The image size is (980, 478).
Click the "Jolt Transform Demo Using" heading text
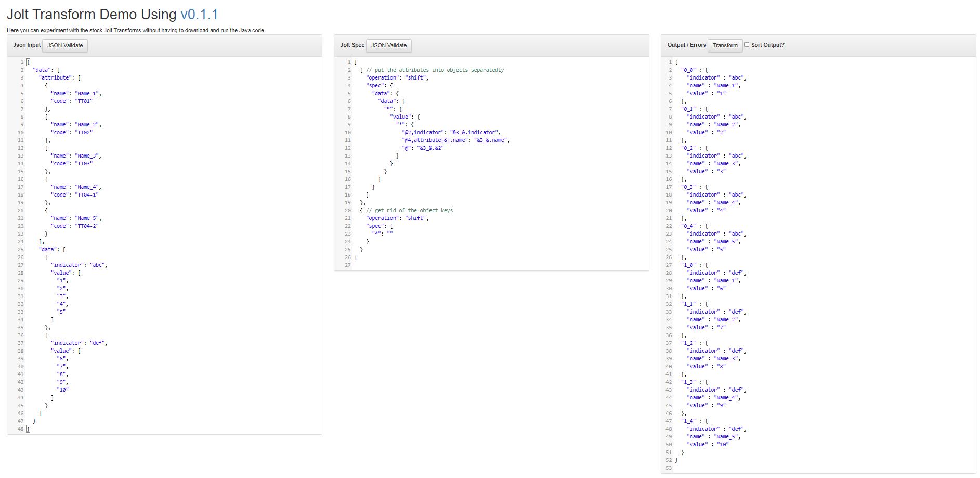(92, 15)
